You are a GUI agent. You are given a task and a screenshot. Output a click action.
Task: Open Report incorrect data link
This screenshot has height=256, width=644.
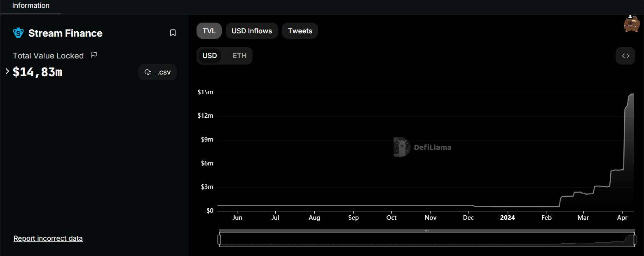(x=48, y=238)
